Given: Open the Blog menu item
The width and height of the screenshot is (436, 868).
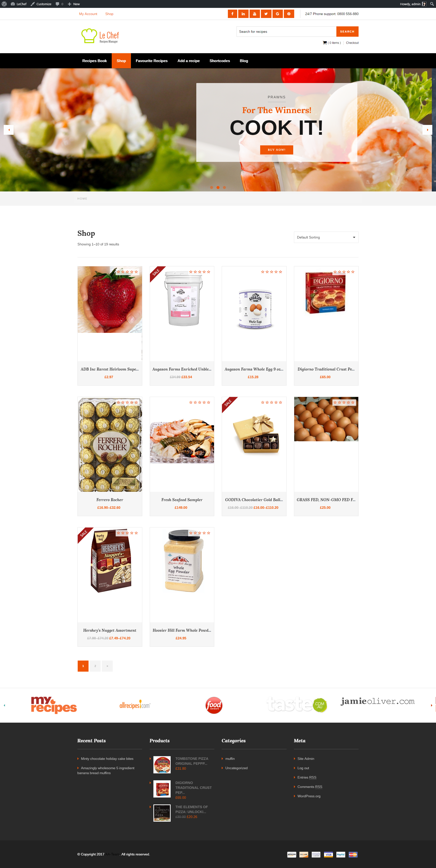Looking at the screenshot, I should (244, 61).
